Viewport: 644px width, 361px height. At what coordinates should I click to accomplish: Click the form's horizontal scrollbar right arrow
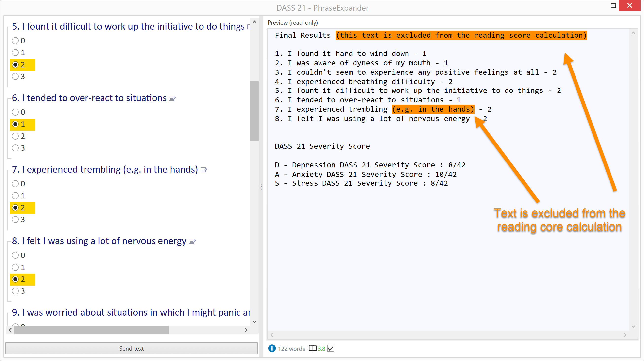[x=246, y=330]
